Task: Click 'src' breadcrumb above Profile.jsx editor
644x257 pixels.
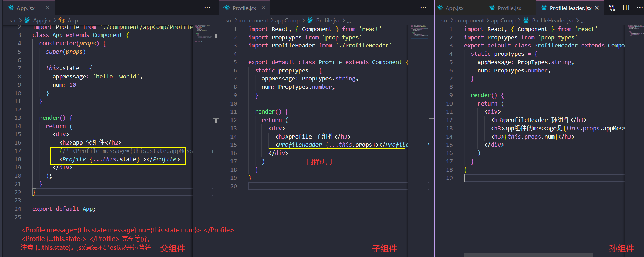Action: pos(229,21)
